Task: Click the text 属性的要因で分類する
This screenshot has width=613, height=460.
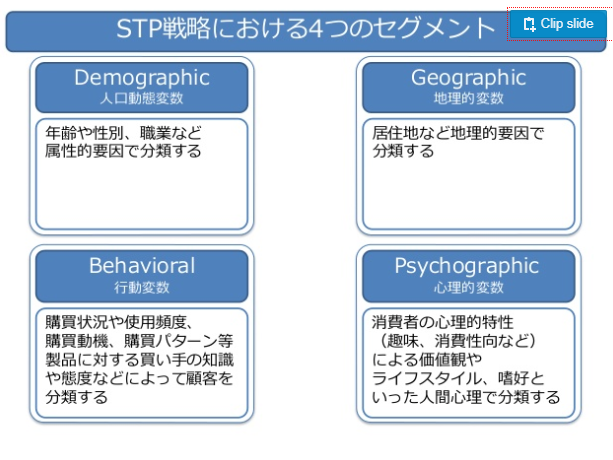Action: coord(123,151)
